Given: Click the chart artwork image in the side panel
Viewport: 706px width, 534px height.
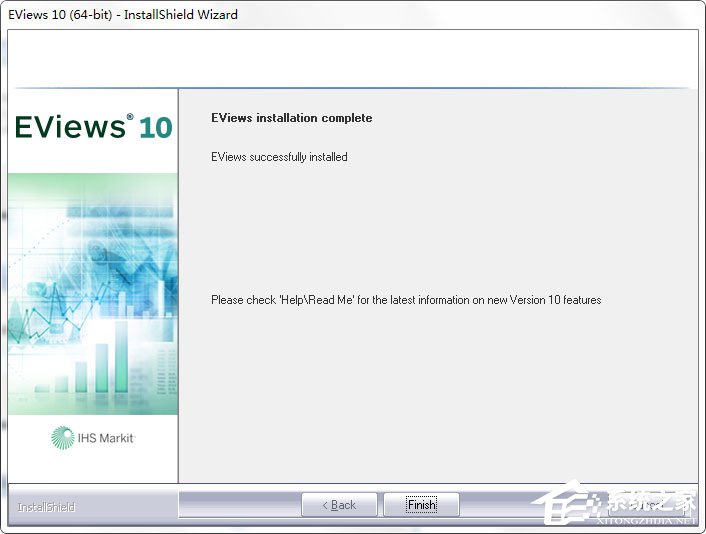Looking at the screenshot, I should (x=93, y=294).
